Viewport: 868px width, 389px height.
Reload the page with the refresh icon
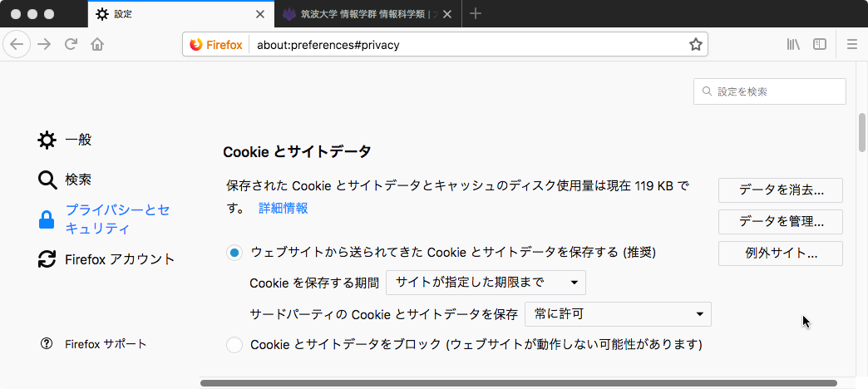71,45
